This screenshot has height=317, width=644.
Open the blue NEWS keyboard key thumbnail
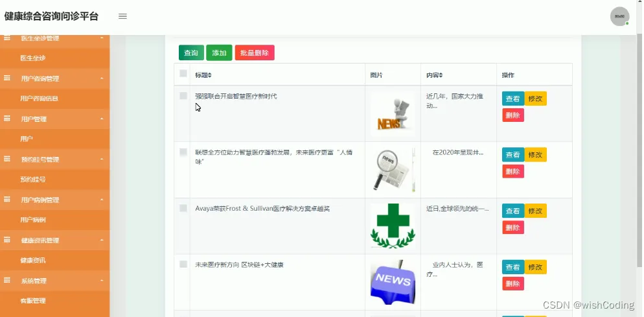click(x=393, y=282)
